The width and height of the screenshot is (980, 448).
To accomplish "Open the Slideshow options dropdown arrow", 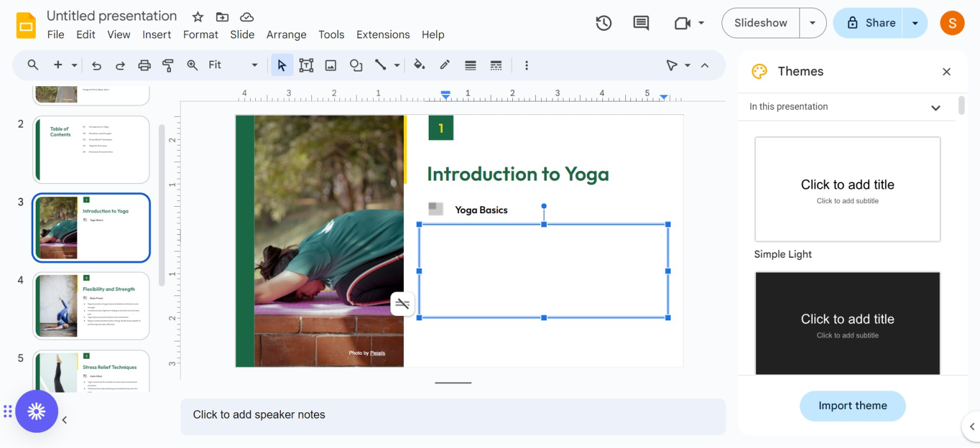I will coord(813,23).
